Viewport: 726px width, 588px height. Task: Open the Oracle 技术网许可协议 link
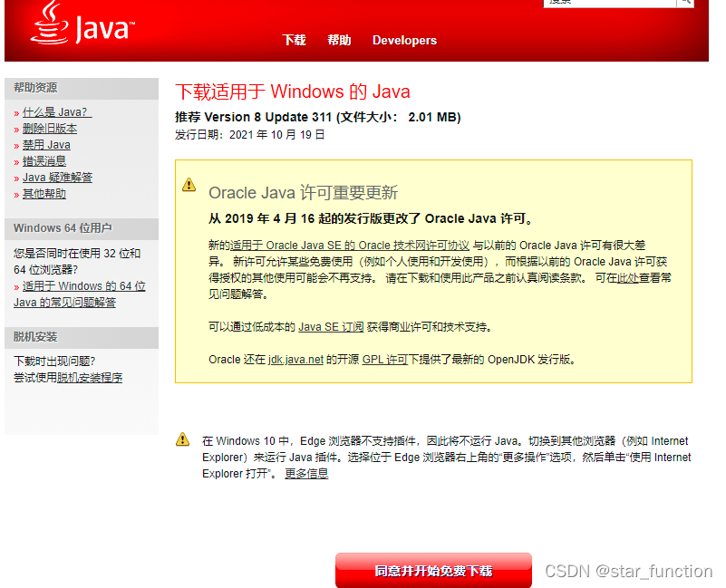point(350,246)
